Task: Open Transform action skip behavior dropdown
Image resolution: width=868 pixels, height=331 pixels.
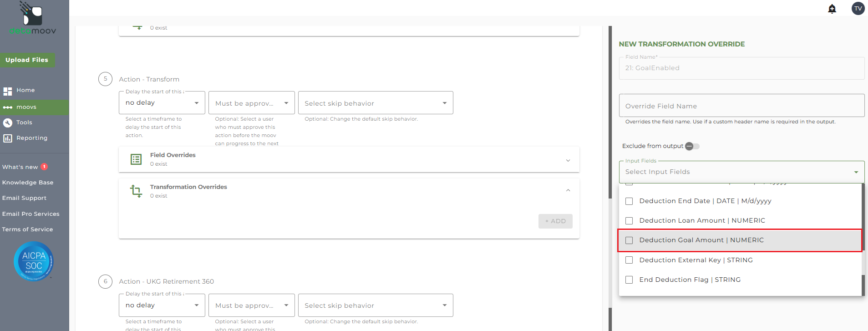Action: tap(376, 103)
